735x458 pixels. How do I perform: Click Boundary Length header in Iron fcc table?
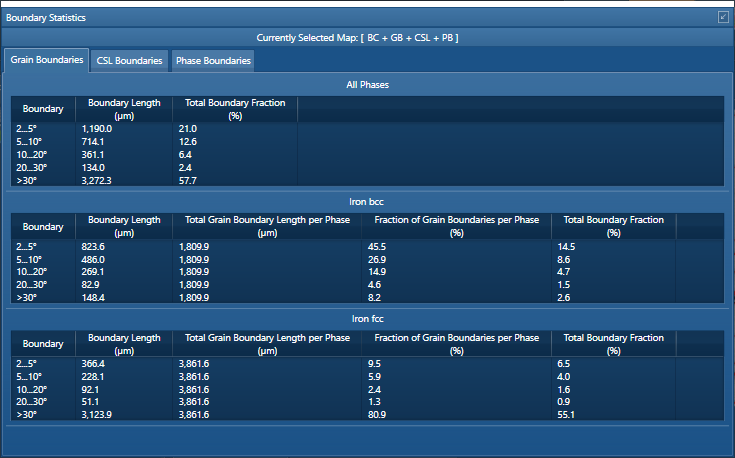124,344
